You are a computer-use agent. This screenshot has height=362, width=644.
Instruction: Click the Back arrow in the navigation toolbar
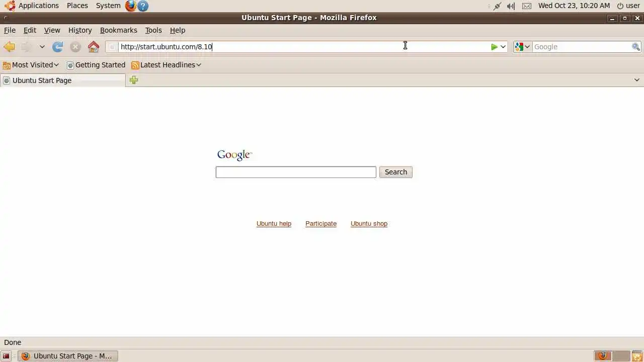pyautogui.click(x=9, y=47)
